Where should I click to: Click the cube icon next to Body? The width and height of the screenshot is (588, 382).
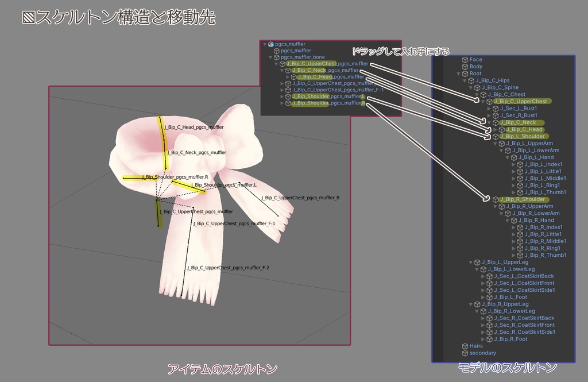465,67
